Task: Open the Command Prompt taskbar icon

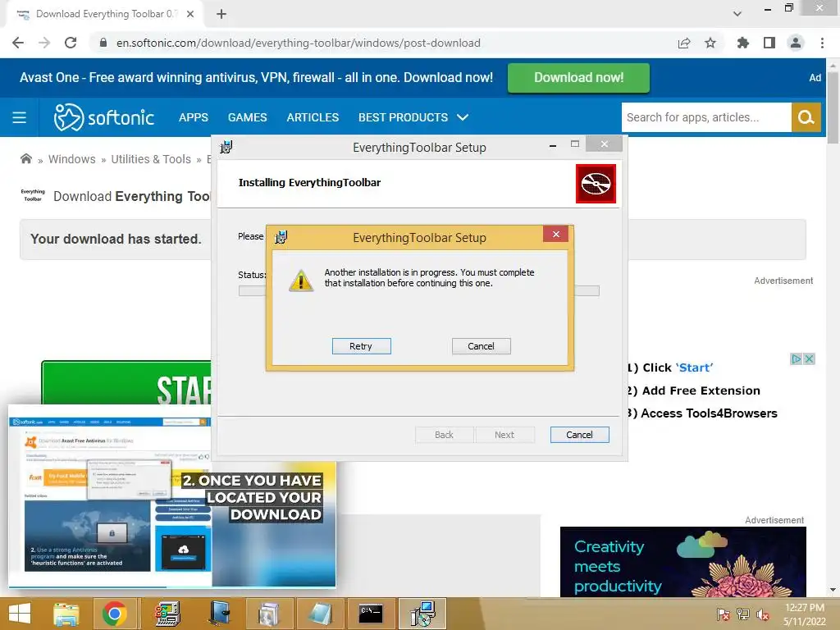Action: [x=370, y=614]
